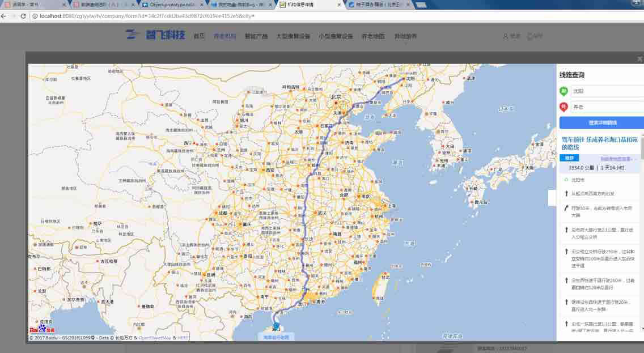Click the destination field containing 养老
Image resolution: width=644 pixels, height=353 pixels.
[x=607, y=107]
